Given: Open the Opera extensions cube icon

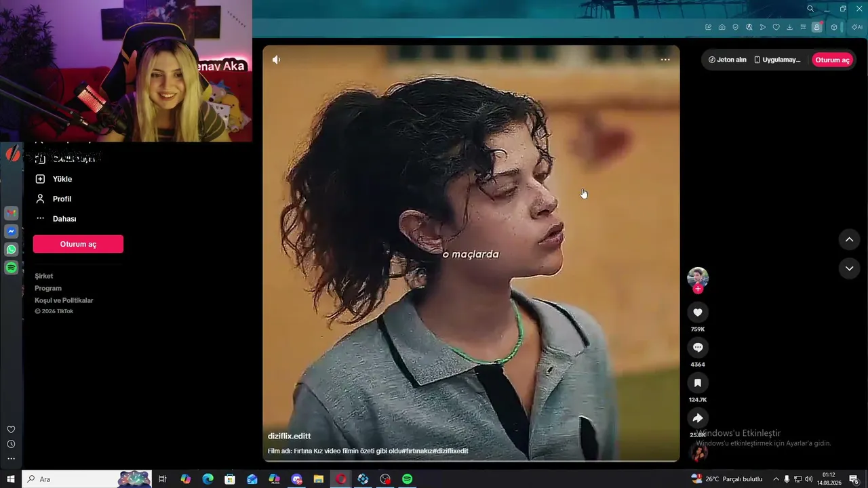Looking at the screenshot, I should (834, 27).
